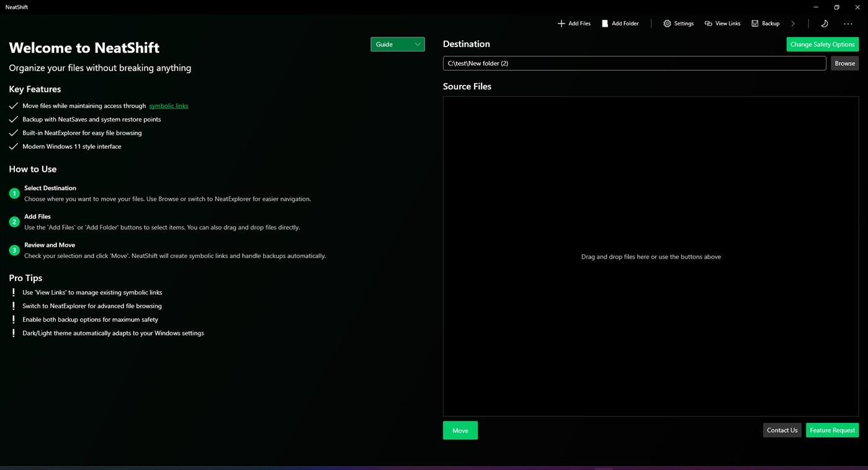Open Settings with the gear icon
Screen dimensions: 868x470
coord(666,24)
